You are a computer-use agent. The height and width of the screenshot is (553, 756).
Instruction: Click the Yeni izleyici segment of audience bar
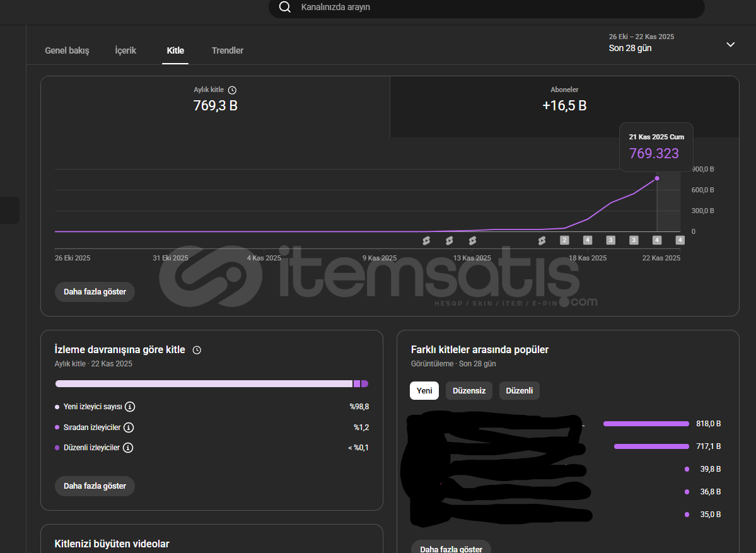pyautogui.click(x=203, y=383)
